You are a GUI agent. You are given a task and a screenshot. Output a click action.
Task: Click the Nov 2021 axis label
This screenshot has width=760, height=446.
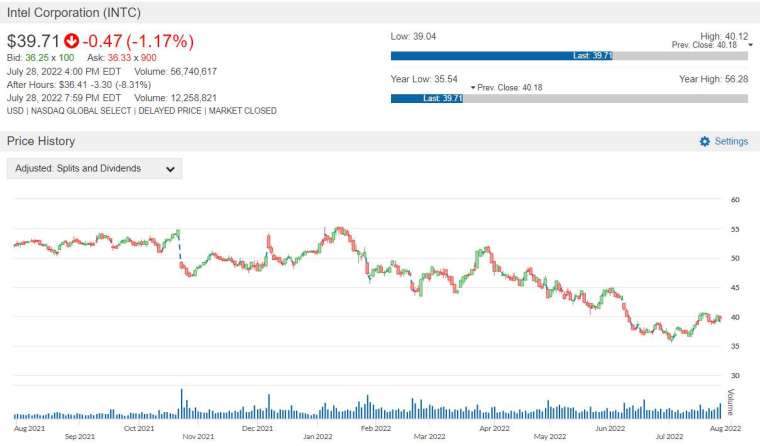pos(198,436)
